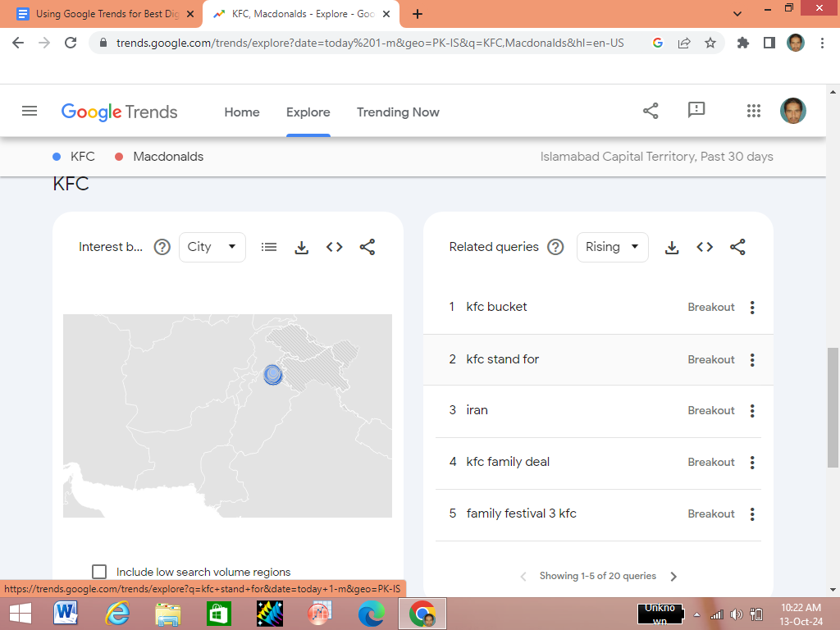Image resolution: width=840 pixels, height=630 pixels.
Task: Open Microsoft Edge from the taskbar
Action: pyautogui.click(x=372, y=614)
